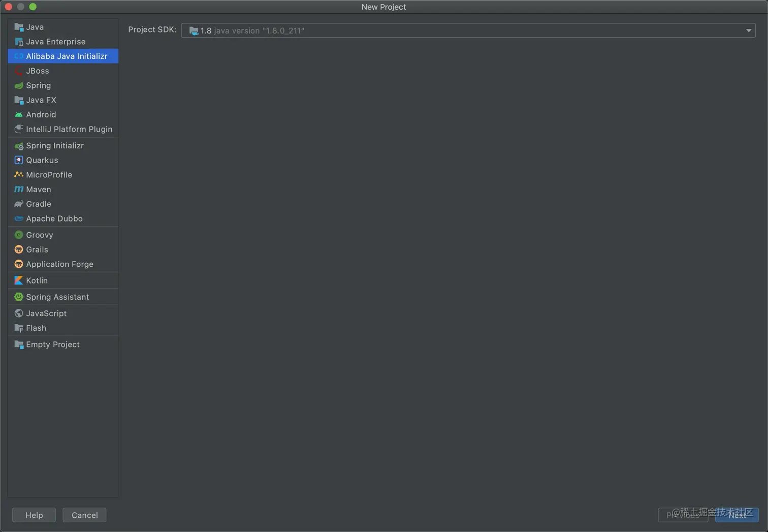Click the Java FX folder icon

click(19, 100)
